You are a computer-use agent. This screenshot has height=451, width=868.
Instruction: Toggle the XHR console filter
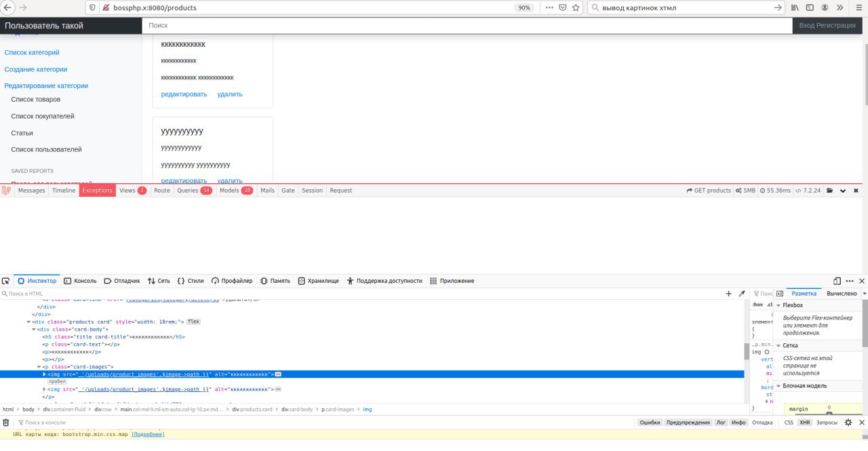pos(804,422)
